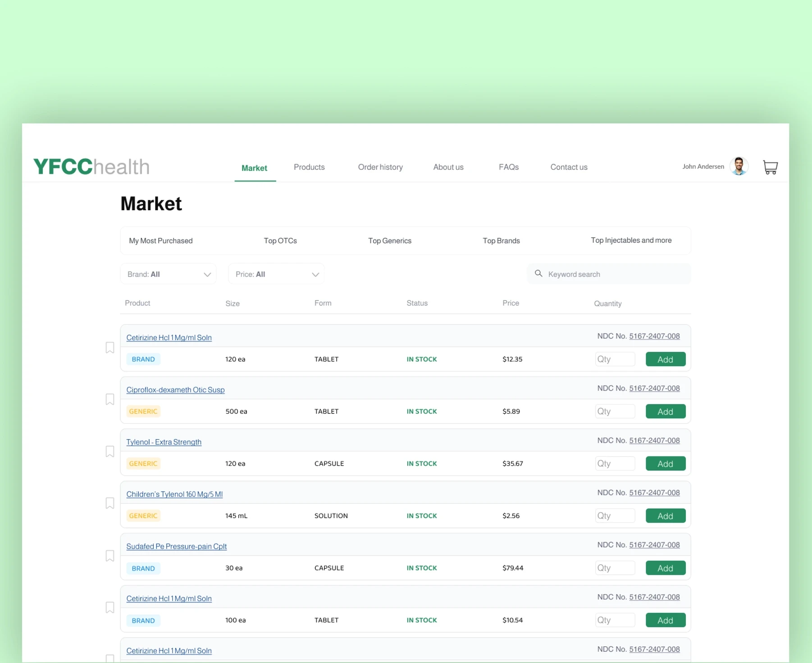Click the YFCChealth logo
The image size is (812, 663).
[91, 167]
